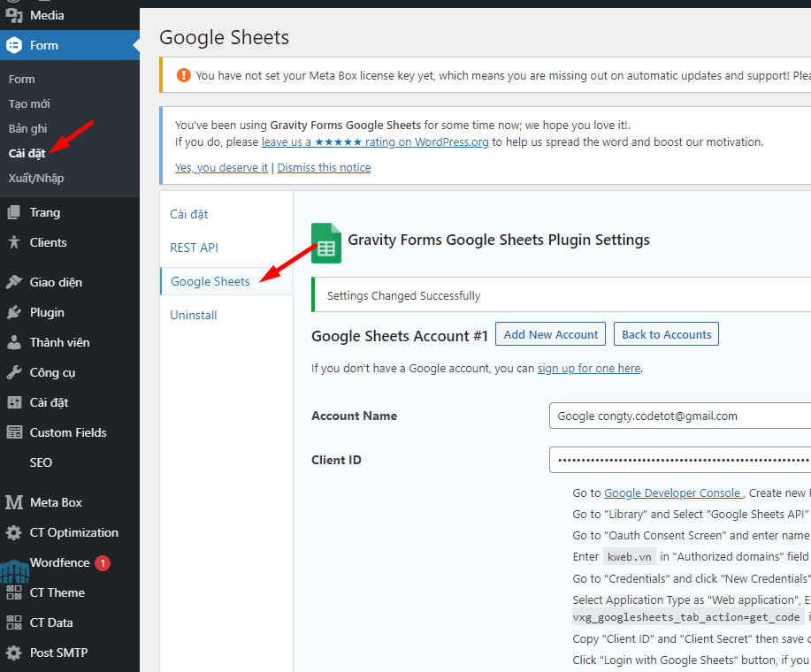Click the Cài đặt sliders icon in main sidebar

14,402
